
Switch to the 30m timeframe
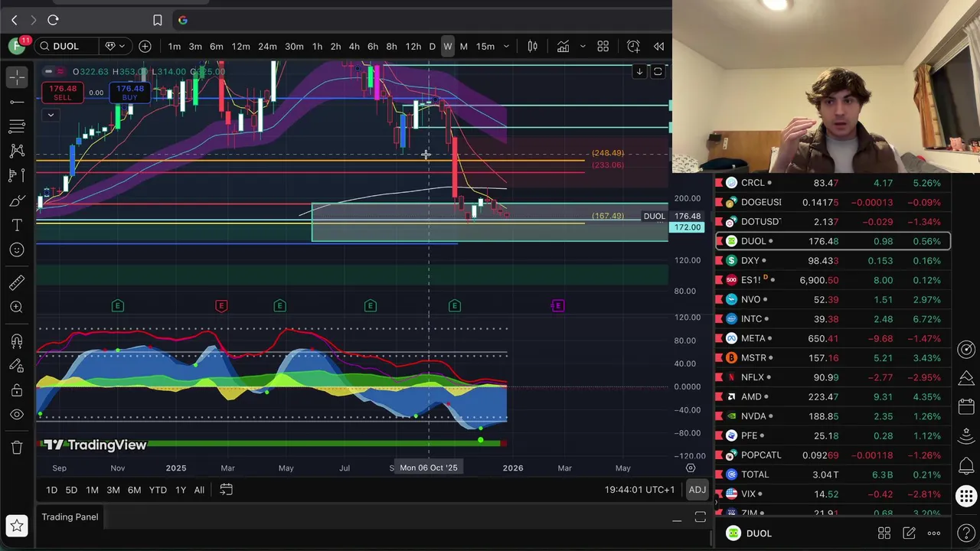coord(294,47)
